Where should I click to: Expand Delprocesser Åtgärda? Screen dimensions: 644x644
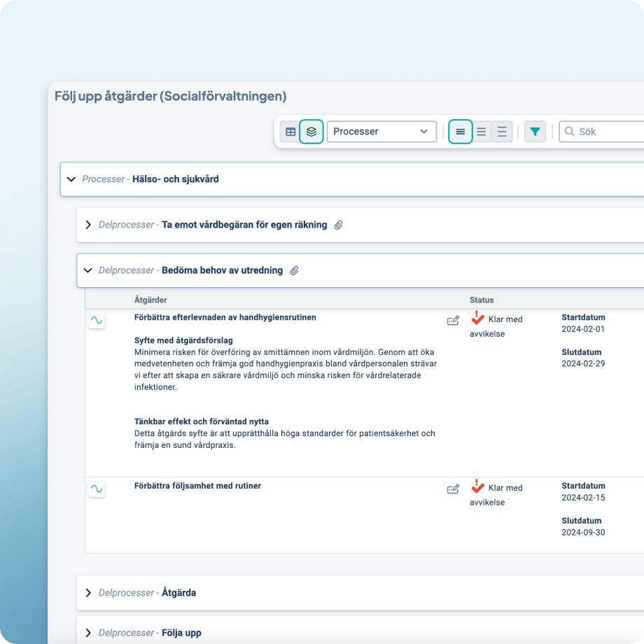tap(88, 592)
